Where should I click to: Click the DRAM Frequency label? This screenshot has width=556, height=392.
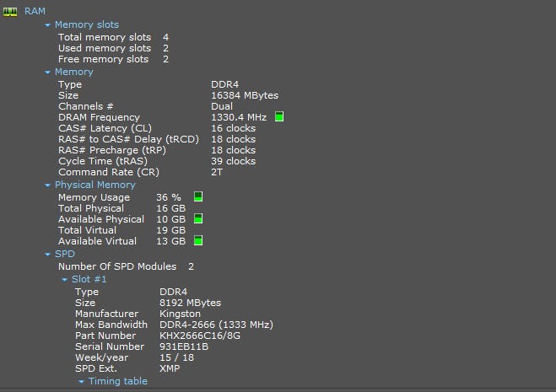(99, 117)
